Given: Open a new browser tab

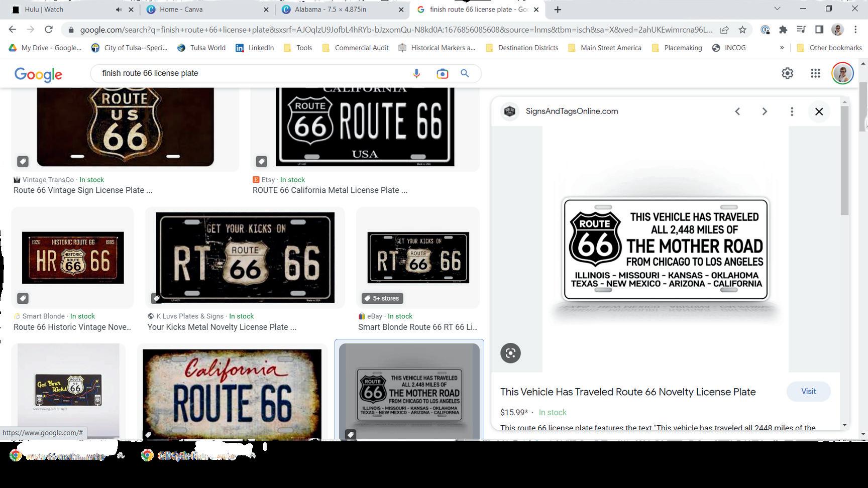Looking at the screenshot, I should [557, 10].
